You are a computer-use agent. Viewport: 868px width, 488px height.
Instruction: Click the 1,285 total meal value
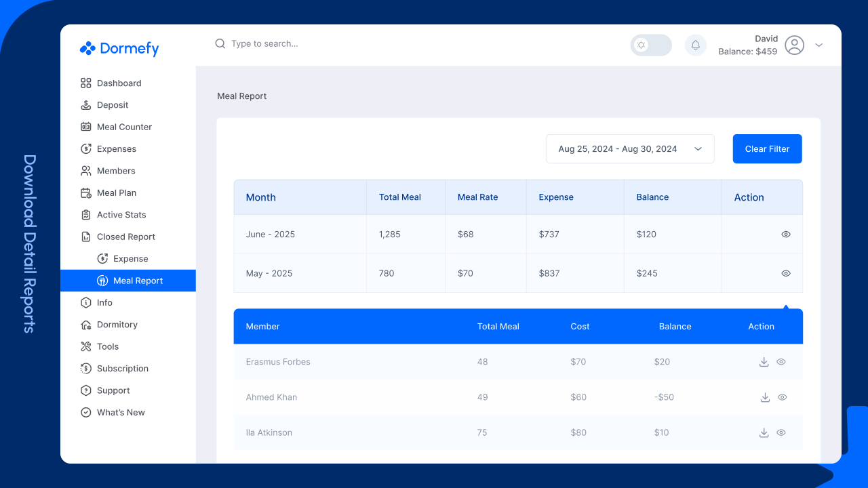390,235
